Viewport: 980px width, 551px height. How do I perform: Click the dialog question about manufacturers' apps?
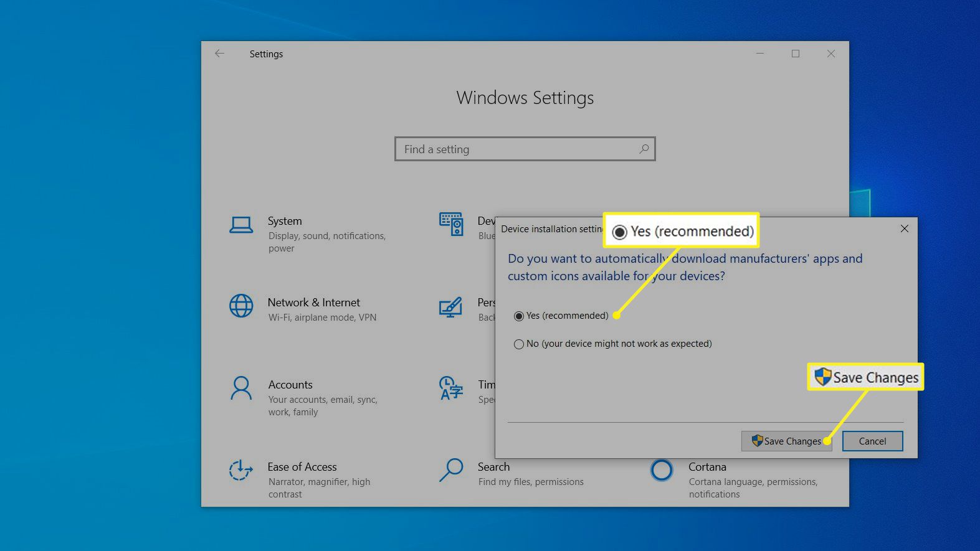pyautogui.click(x=685, y=267)
